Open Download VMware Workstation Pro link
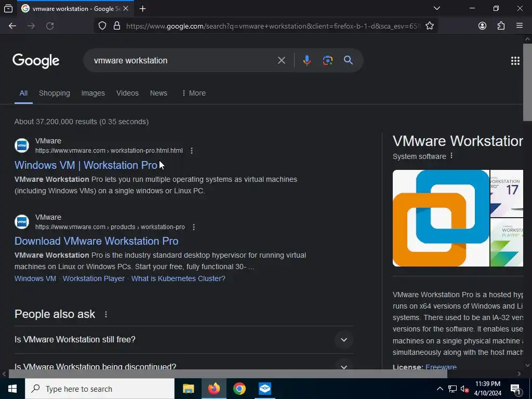Viewport: 532px width, 399px height. (96, 241)
